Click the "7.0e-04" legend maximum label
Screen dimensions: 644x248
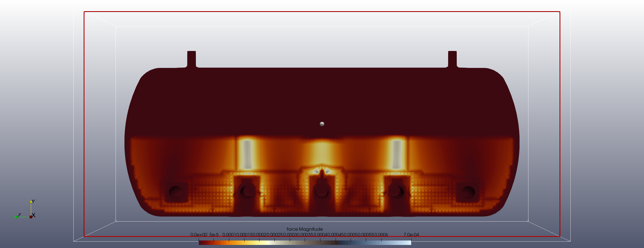coord(411,235)
